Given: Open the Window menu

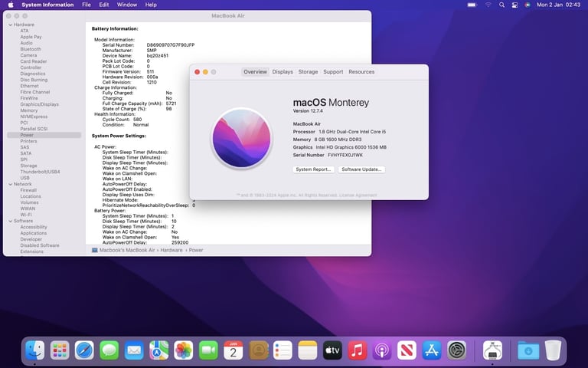Looking at the screenshot, I should [x=127, y=5].
